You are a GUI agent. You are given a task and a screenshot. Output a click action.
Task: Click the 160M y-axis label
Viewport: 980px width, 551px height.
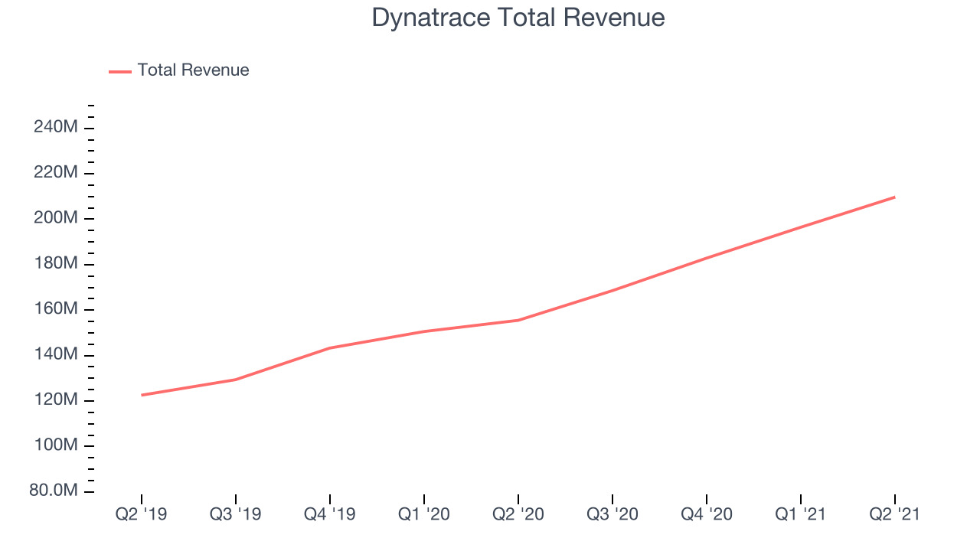[56, 309]
